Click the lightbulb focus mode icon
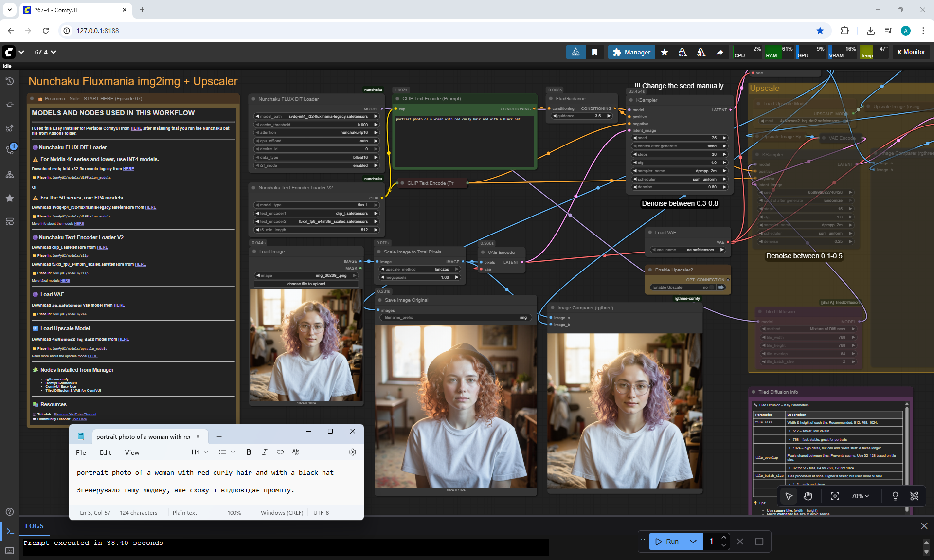The image size is (934, 560). [x=895, y=496]
